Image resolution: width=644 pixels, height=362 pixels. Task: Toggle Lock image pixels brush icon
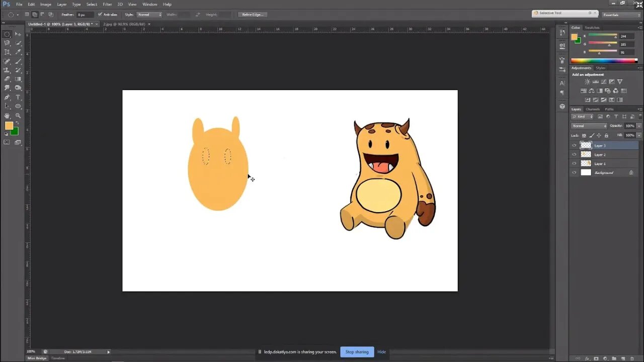592,135
